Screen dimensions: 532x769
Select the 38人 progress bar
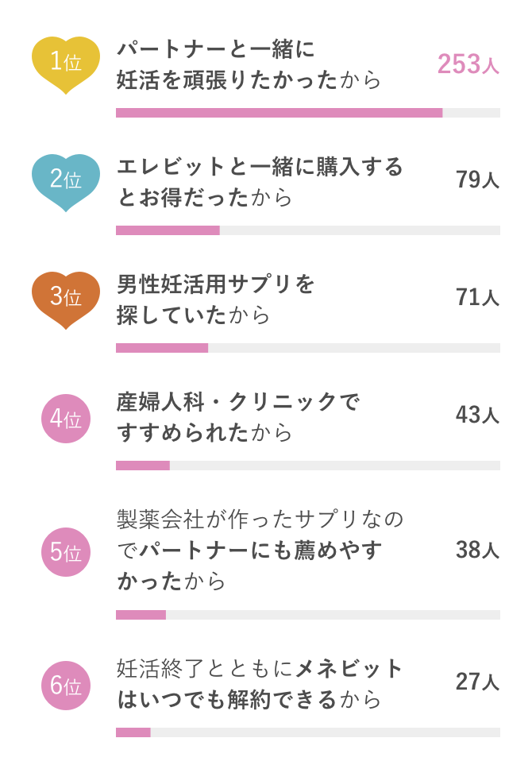(308, 615)
